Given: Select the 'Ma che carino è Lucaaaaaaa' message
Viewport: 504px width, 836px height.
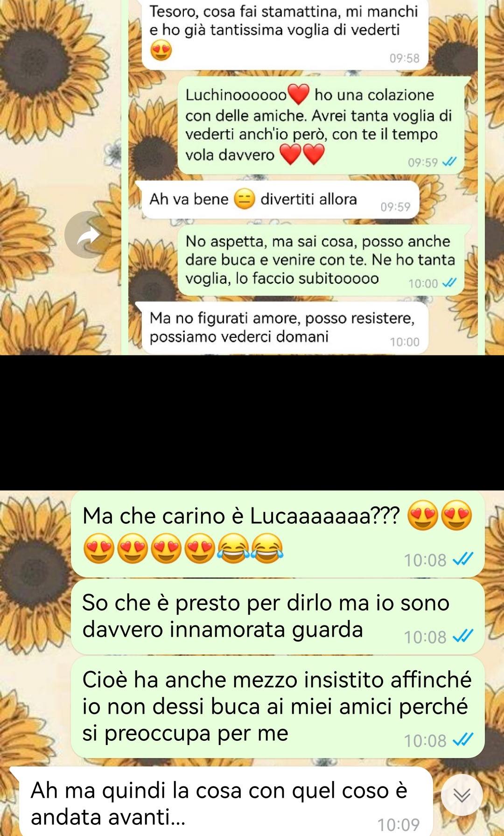Looking at the screenshot, I should click(x=278, y=533).
